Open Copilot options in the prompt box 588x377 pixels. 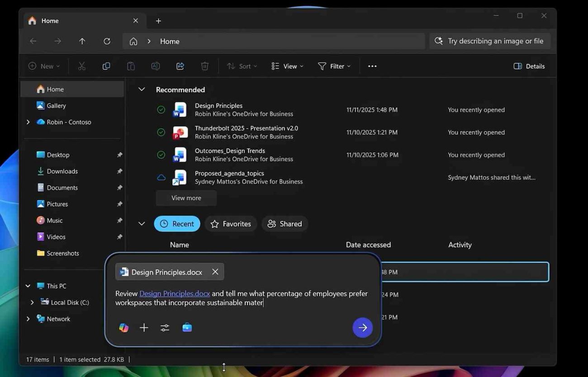123,327
